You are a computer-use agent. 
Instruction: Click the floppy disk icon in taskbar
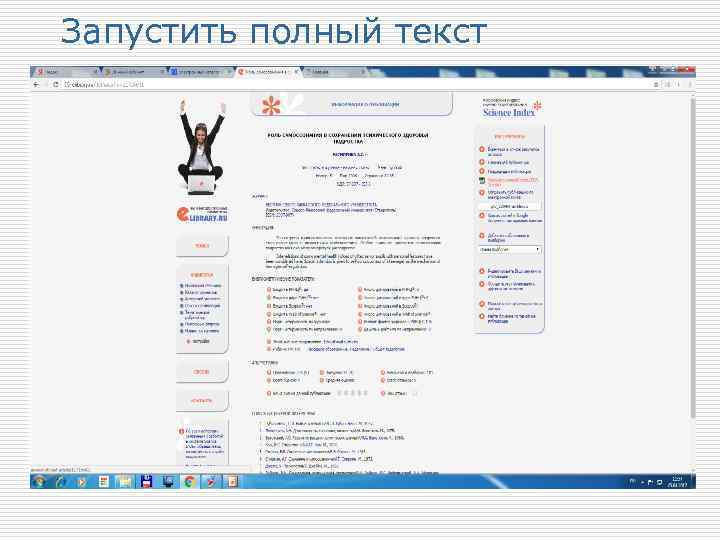point(146,482)
